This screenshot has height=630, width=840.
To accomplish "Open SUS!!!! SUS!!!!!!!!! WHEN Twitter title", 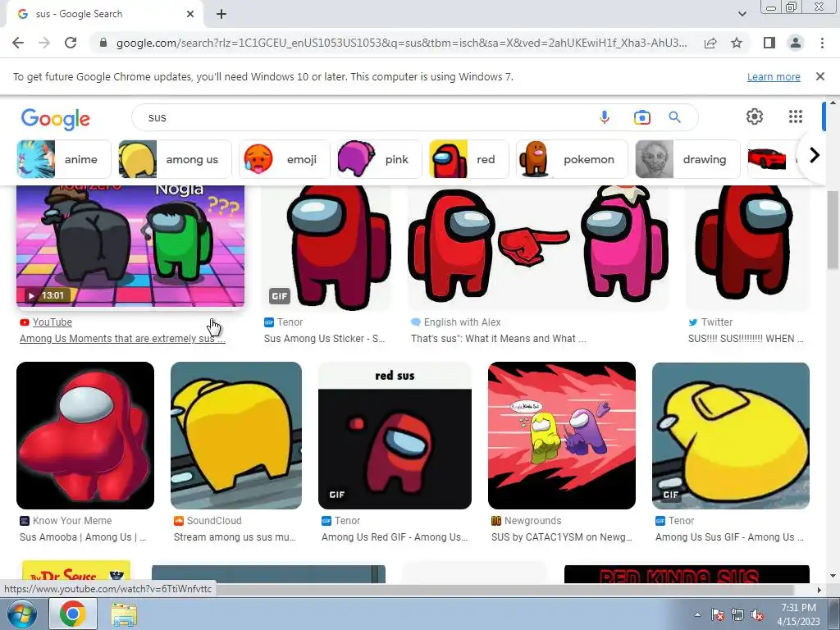I will click(x=746, y=339).
